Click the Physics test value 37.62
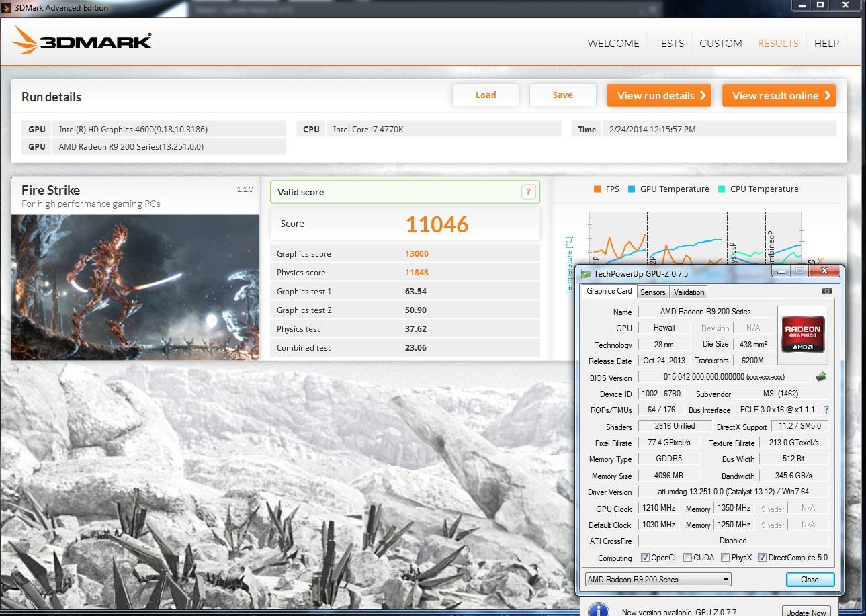The height and width of the screenshot is (616, 866). point(416,329)
